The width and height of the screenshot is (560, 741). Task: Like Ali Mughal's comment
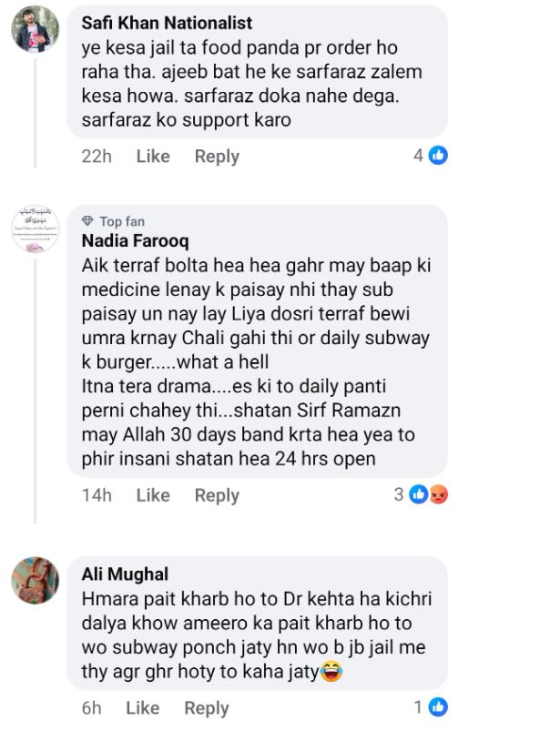pyautogui.click(x=143, y=708)
